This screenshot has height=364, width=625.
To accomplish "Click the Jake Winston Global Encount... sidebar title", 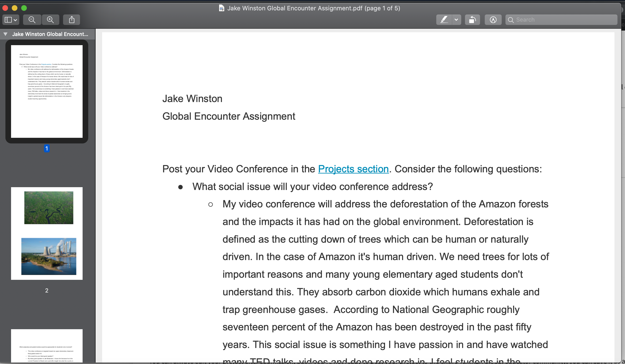I will [50, 34].
